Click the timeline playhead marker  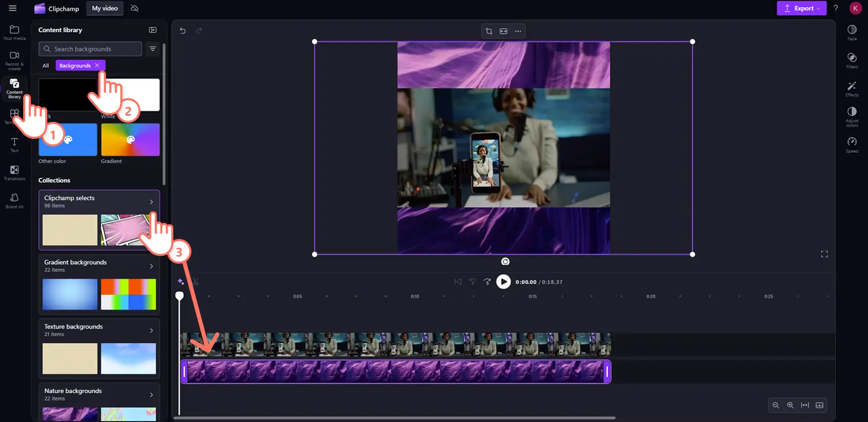tap(179, 296)
